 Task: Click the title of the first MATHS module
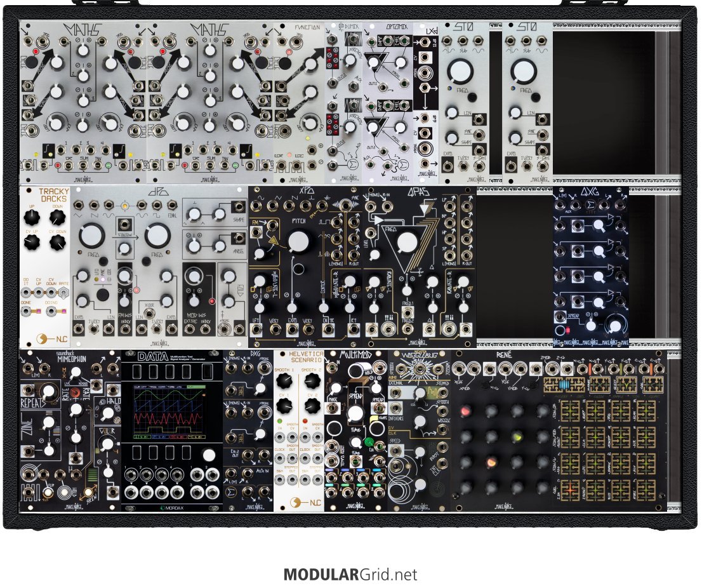pyautogui.click(x=83, y=30)
